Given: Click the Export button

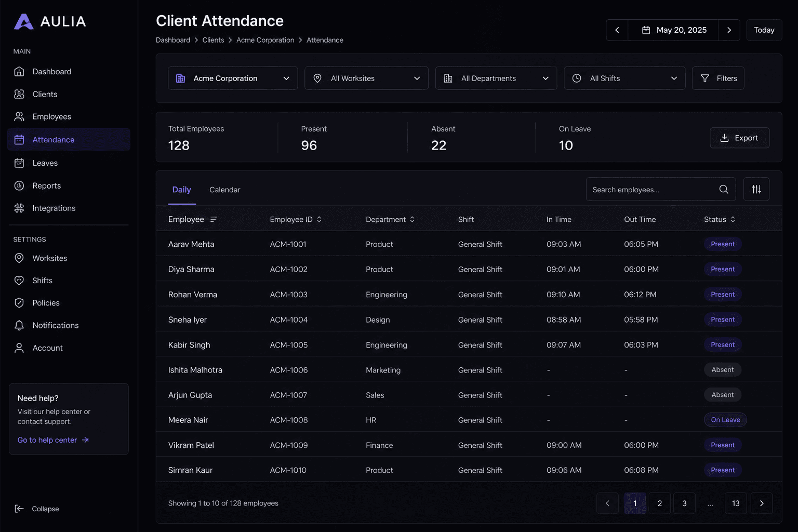Looking at the screenshot, I should (x=739, y=138).
